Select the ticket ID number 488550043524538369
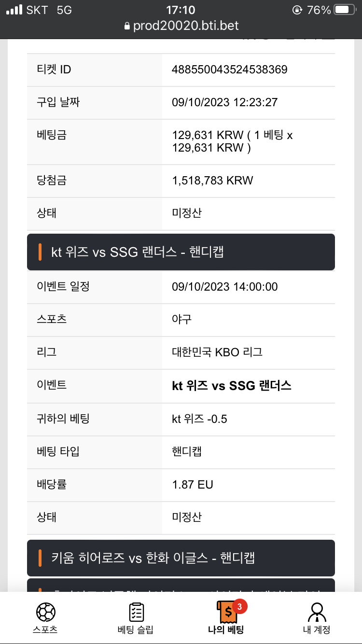This screenshot has height=644, width=362. 230,70
